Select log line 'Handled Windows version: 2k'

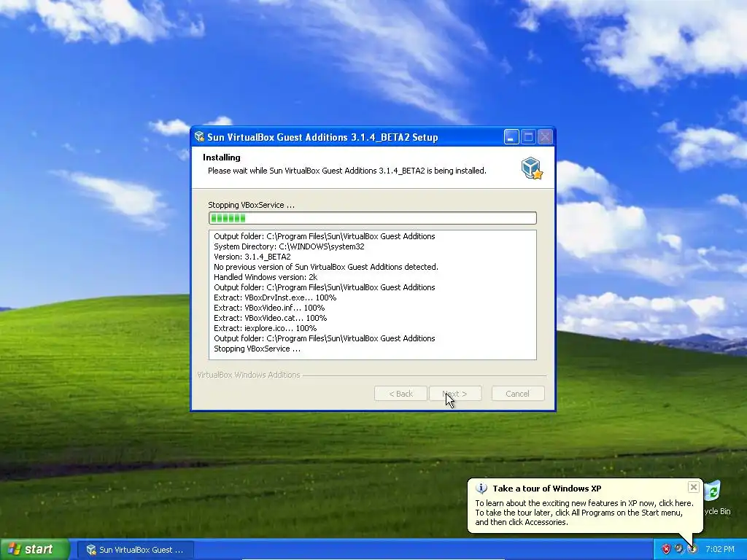(x=266, y=277)
